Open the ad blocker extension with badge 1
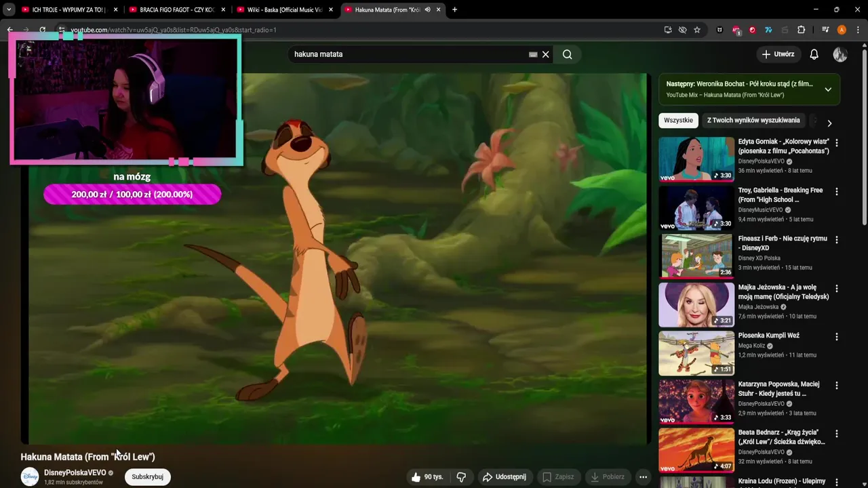 (x=736, y=30)
